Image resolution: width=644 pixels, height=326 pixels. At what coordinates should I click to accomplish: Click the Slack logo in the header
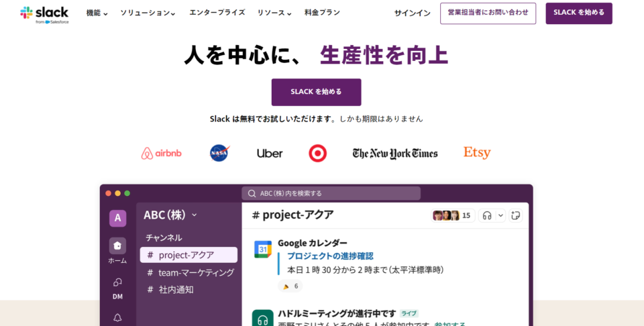44,15
